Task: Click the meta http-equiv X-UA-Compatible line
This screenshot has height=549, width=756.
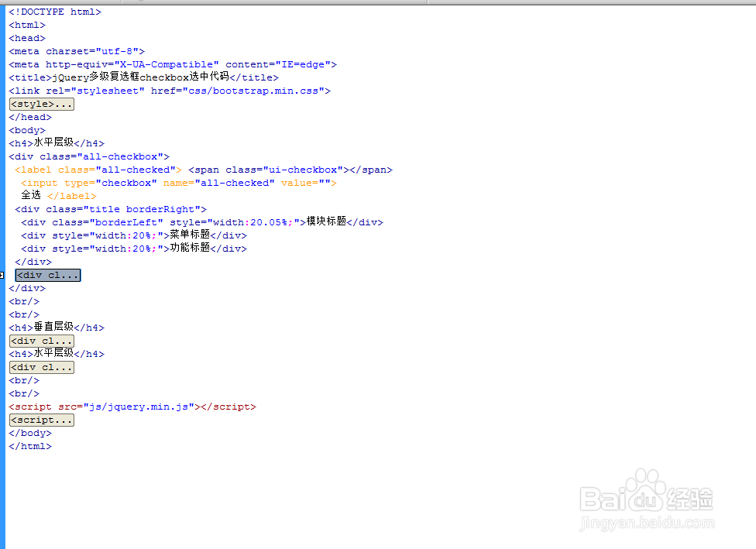Action: click(x=173, y=64)
